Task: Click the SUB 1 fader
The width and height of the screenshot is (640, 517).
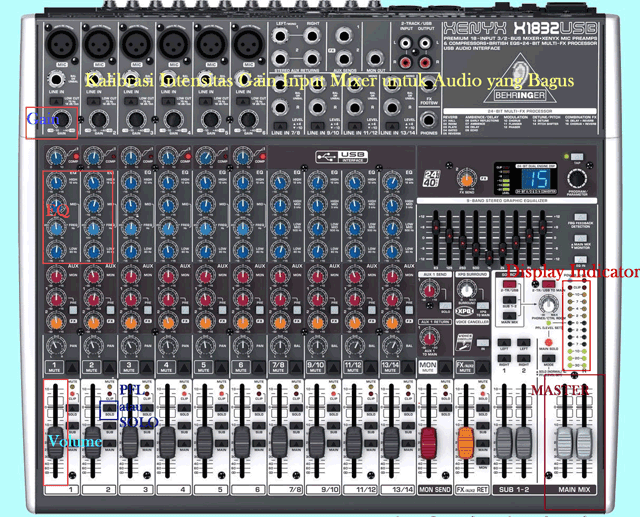Action: 504,443
